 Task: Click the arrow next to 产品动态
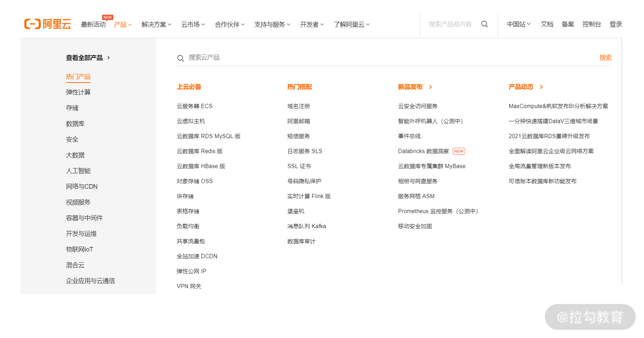541,87
